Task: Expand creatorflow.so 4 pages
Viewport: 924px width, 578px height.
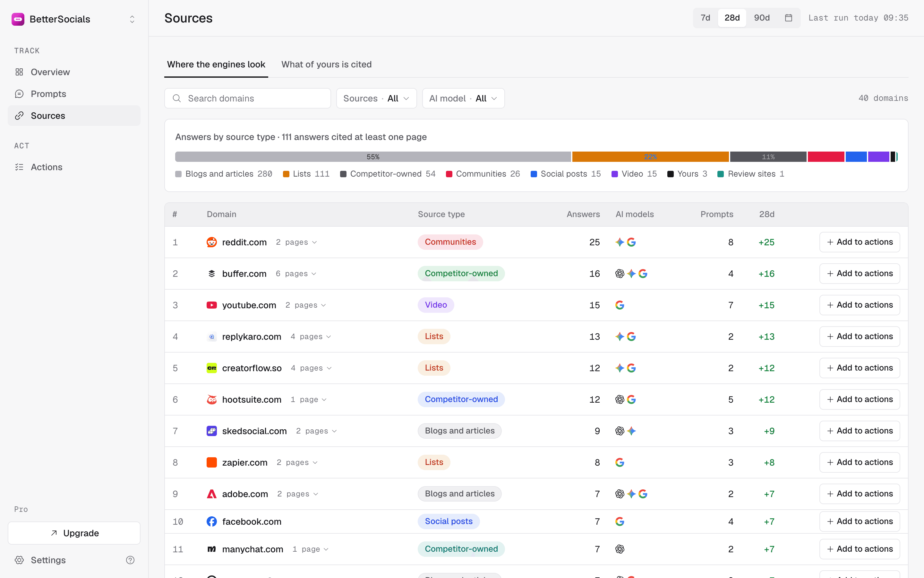Action: 311,368
